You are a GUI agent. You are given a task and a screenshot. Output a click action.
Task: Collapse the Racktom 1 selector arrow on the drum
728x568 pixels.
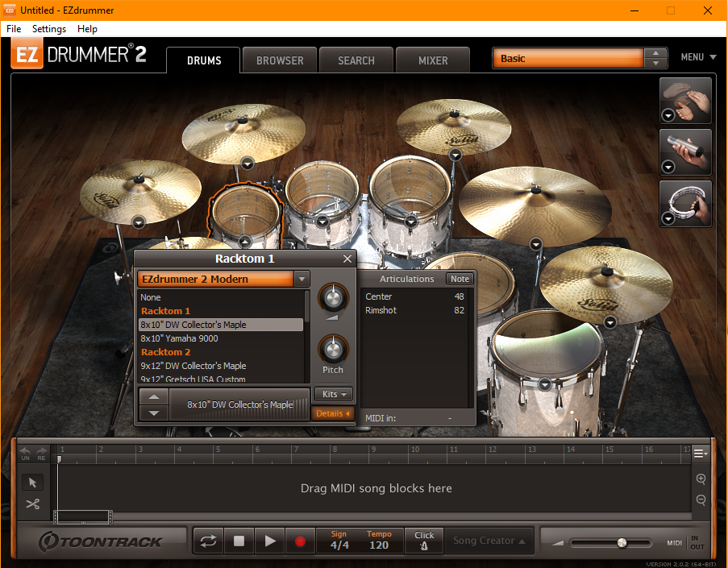pos(244,242)
